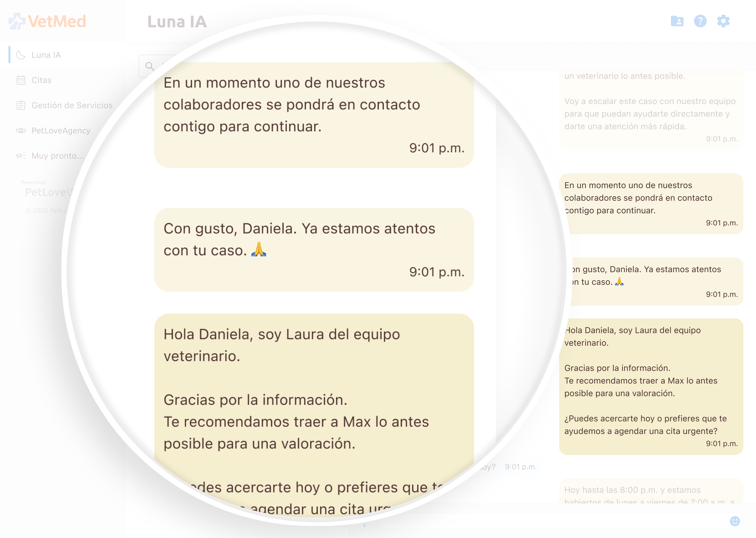
Task: Click magnified message 'Con gusto, Daniela'
Action: [314, 250]
